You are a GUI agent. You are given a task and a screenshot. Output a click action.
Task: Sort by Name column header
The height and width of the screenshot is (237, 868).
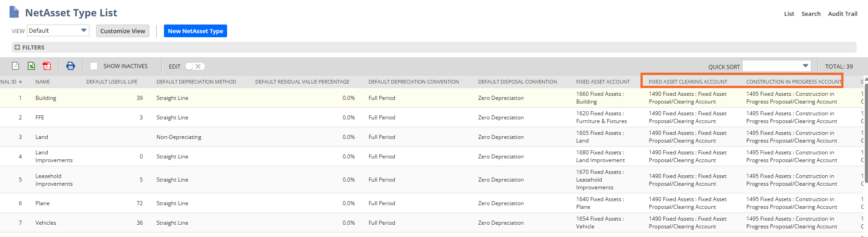pos(43,82)
